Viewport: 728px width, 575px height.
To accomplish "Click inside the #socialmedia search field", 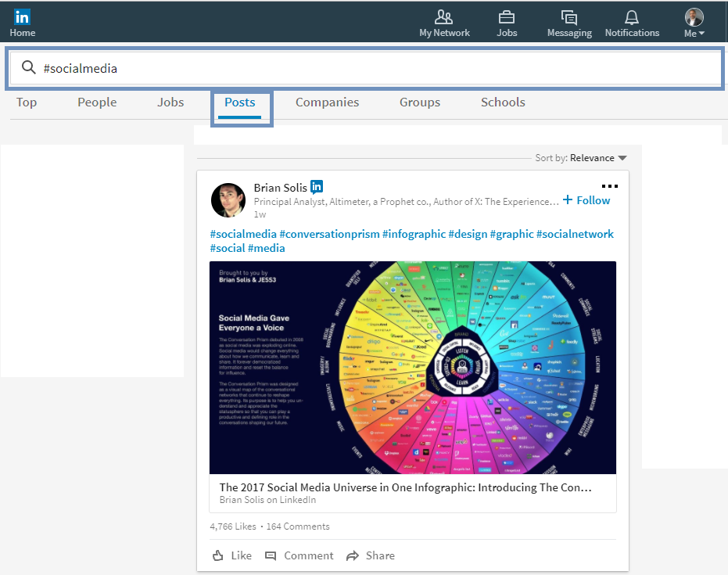I will (375, 68).
